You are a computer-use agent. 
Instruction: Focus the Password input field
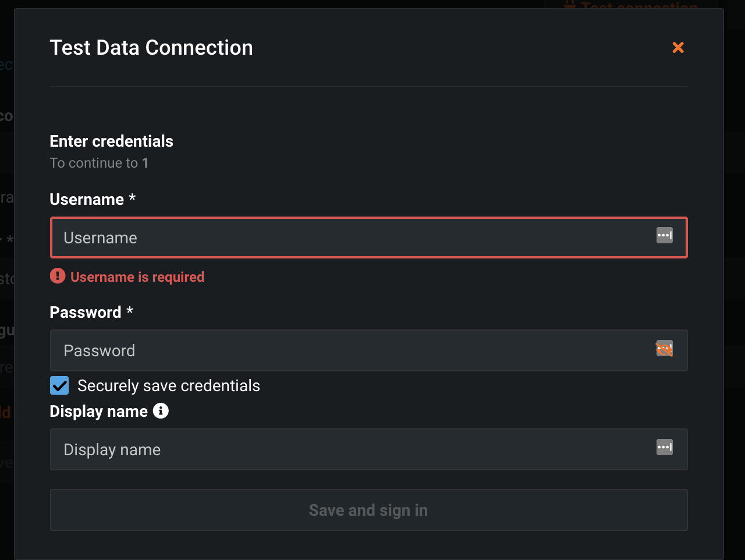click(x=349, y=350)
